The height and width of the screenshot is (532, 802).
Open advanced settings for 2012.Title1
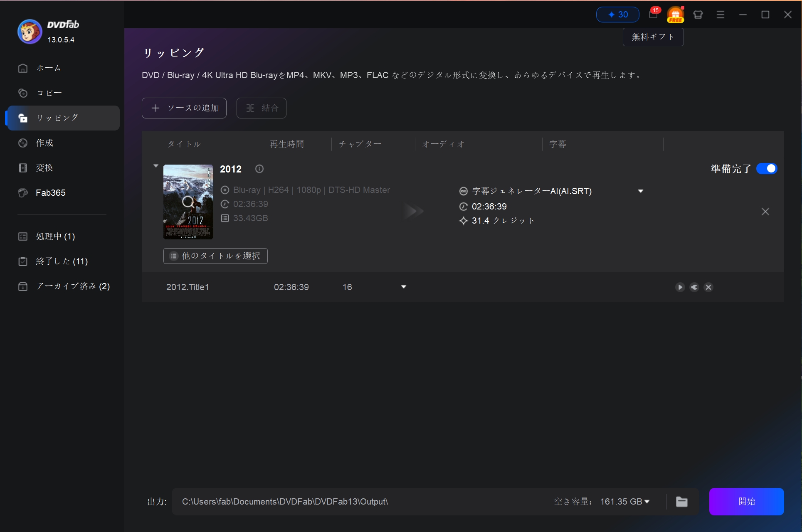(x=694, y=287)
